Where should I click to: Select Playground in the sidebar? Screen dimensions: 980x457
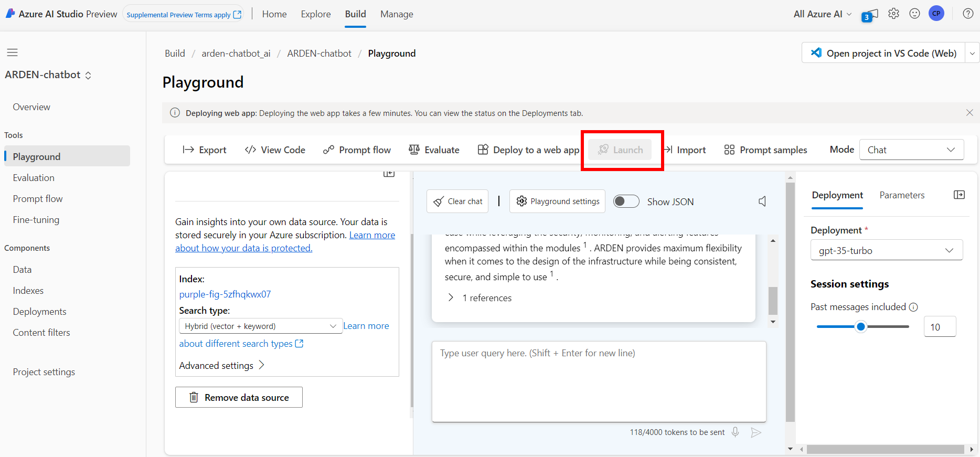67,156
